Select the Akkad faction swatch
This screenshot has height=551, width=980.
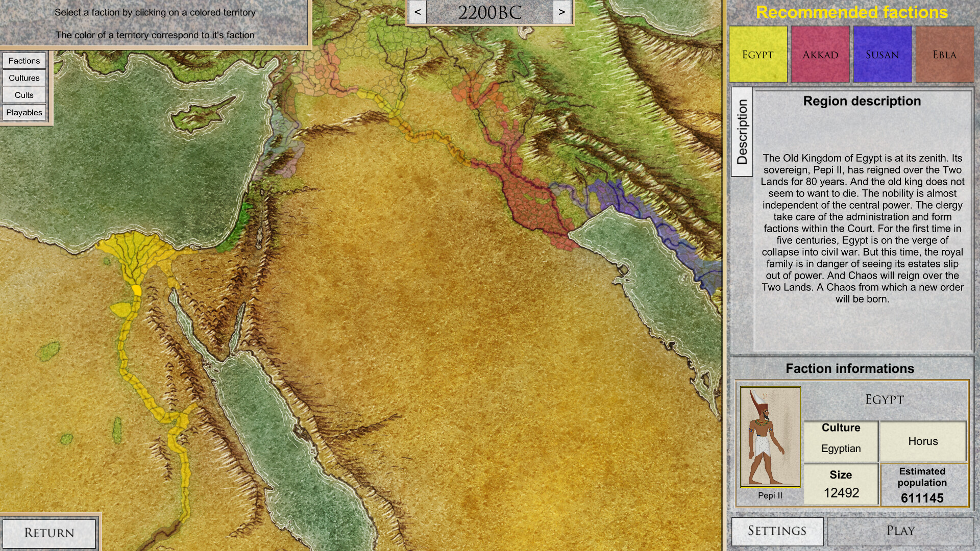pos(820,54)
